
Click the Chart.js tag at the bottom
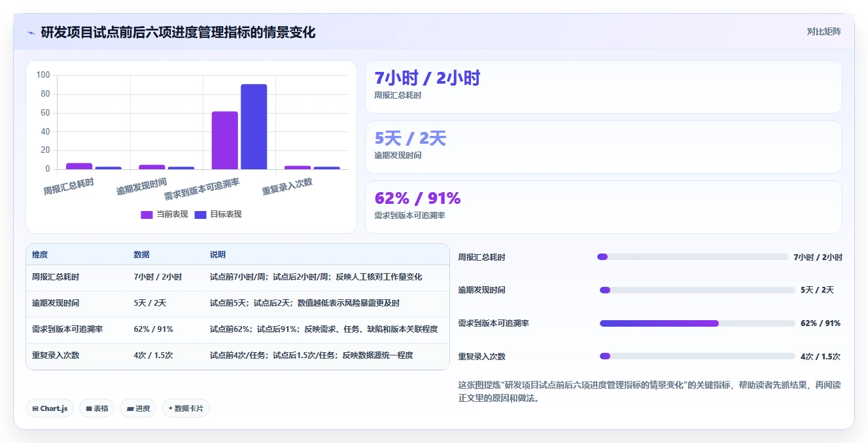50,408
